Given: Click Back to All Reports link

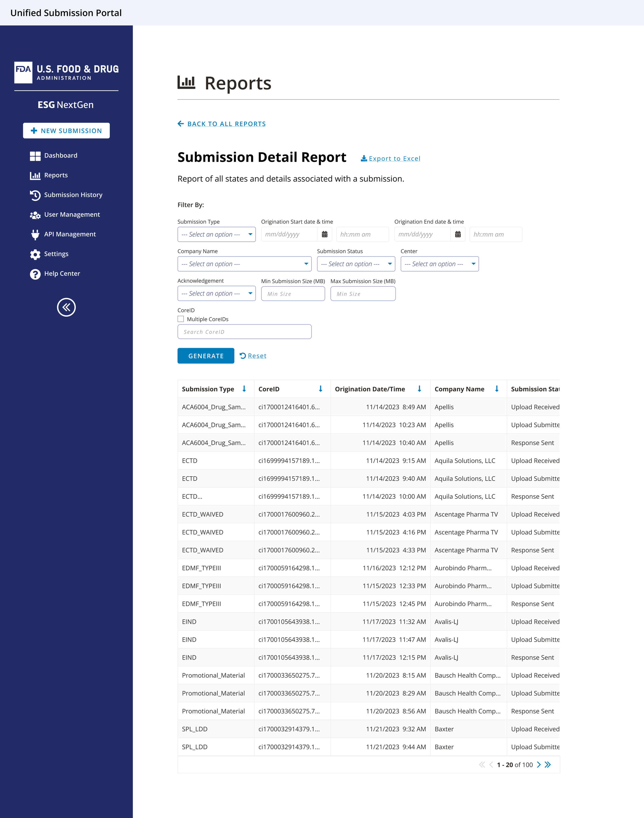Looking at the screenshot, I should [226, 124].
